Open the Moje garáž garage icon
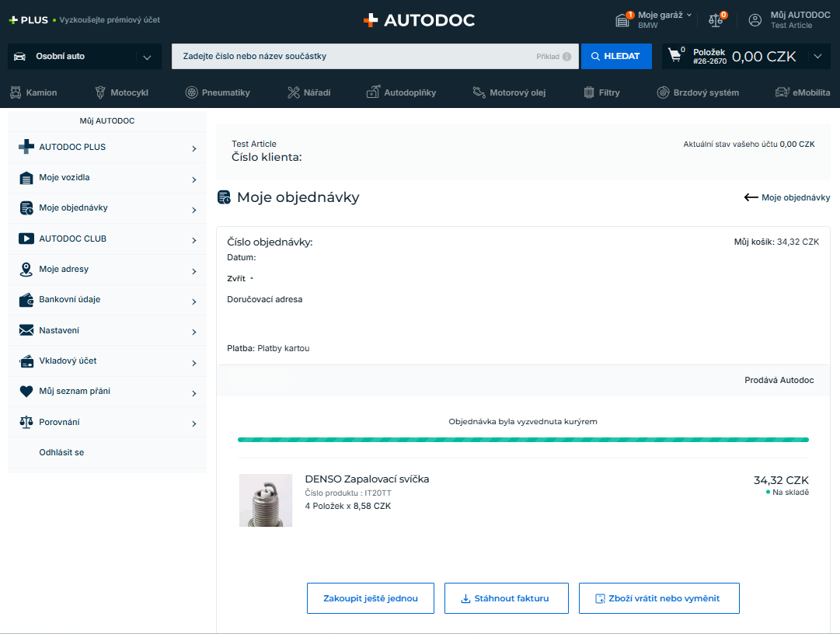This screenshot has height=634, width=840. pos(622,20)
